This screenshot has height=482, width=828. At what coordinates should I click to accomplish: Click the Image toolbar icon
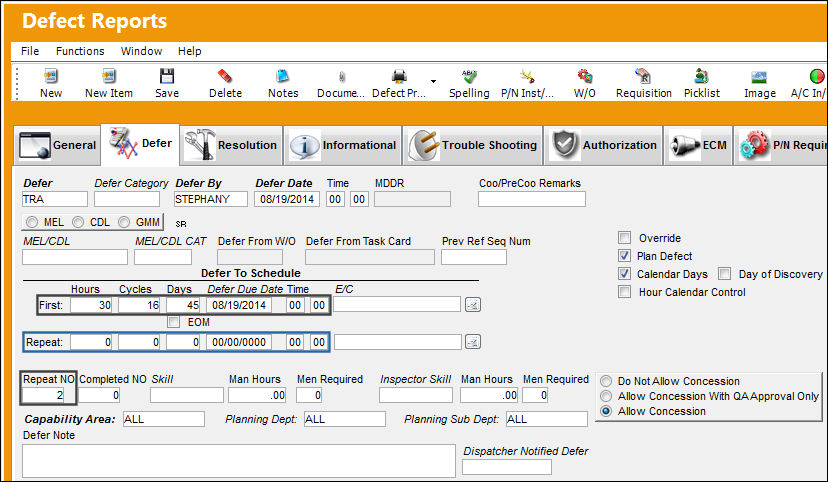click(x=759, y=77)
